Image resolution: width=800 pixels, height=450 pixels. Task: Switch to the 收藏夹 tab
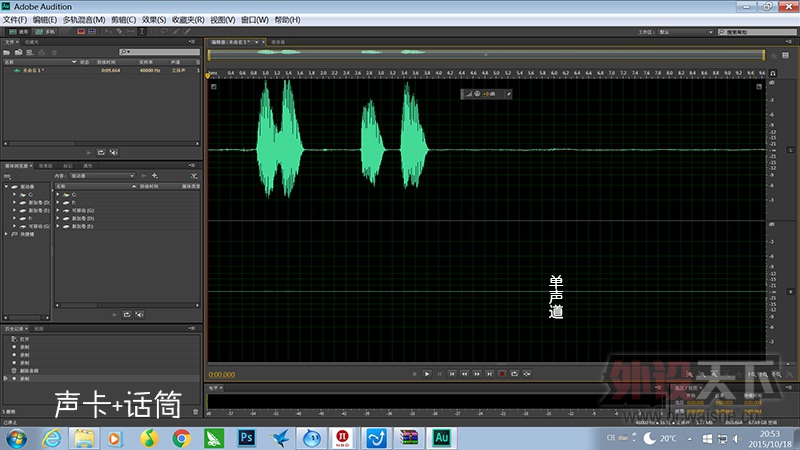32,42
